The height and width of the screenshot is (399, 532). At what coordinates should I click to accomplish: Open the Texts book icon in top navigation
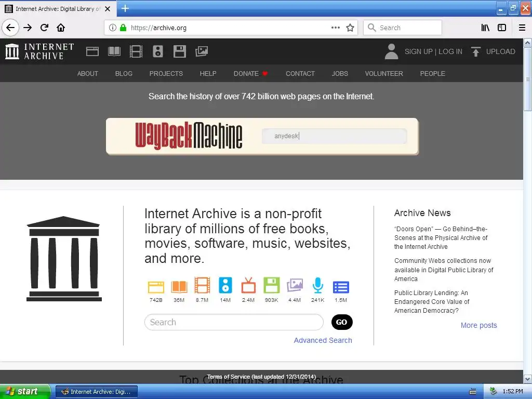click(x=114, y=51)
